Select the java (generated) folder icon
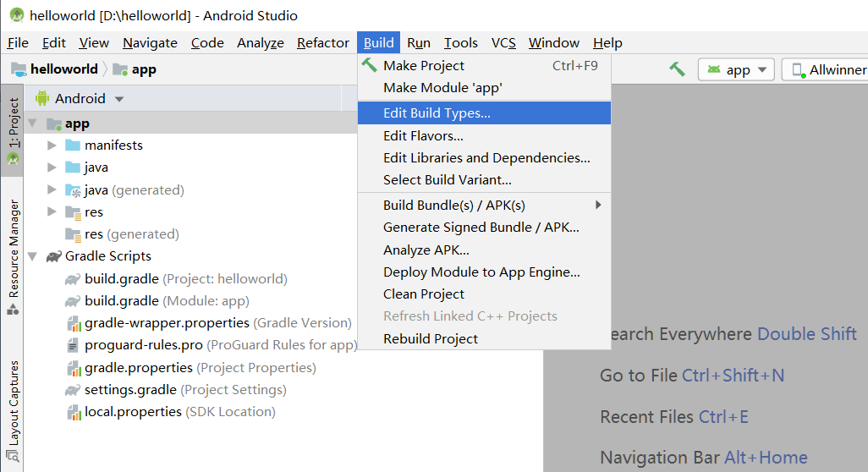This screenshot has width=868, height=472. (x=73, y=190)
